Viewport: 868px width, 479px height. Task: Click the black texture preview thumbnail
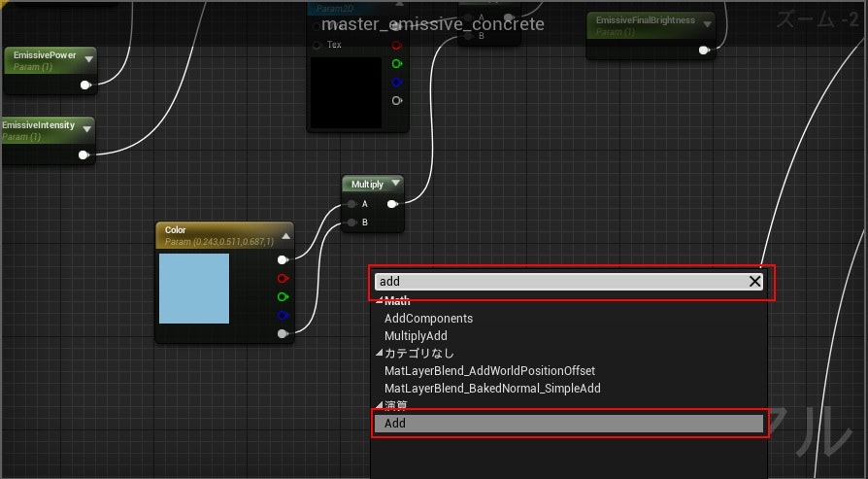coord(346,92)
